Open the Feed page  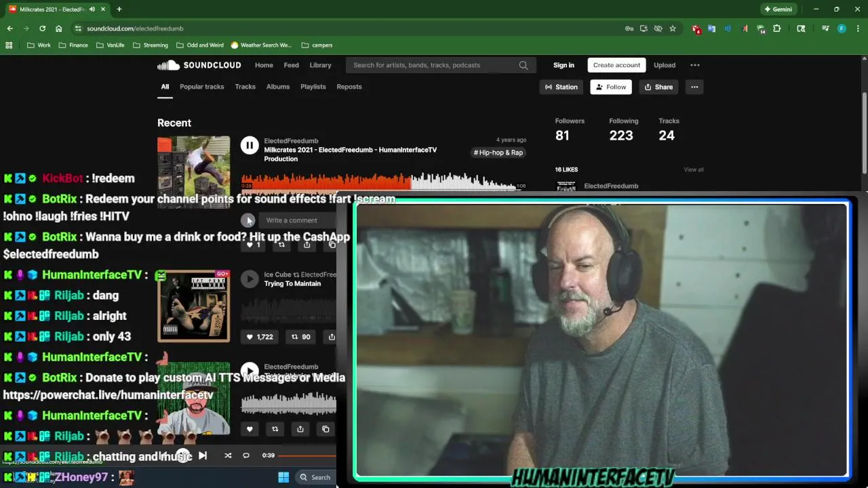[292, 65]
